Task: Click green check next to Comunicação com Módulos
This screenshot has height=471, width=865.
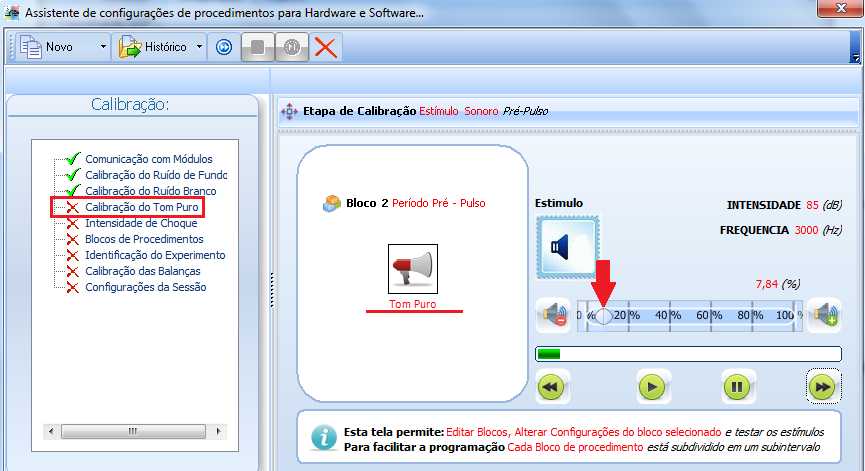Action: click(73, 159)
